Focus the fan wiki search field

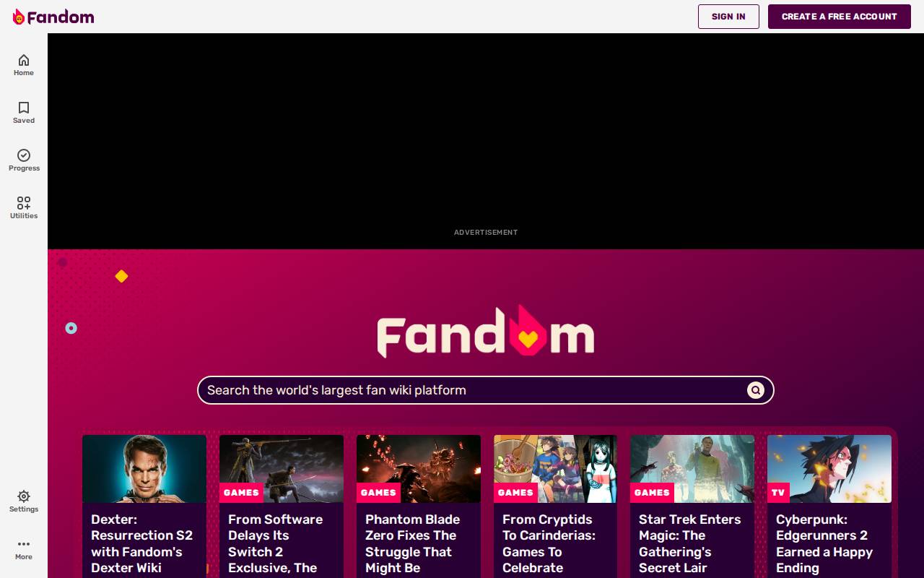[486, 390]
